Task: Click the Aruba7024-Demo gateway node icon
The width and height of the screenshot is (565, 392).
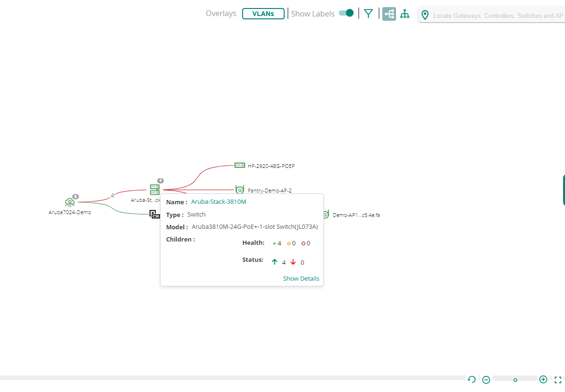Action: (x=69, y=202)
